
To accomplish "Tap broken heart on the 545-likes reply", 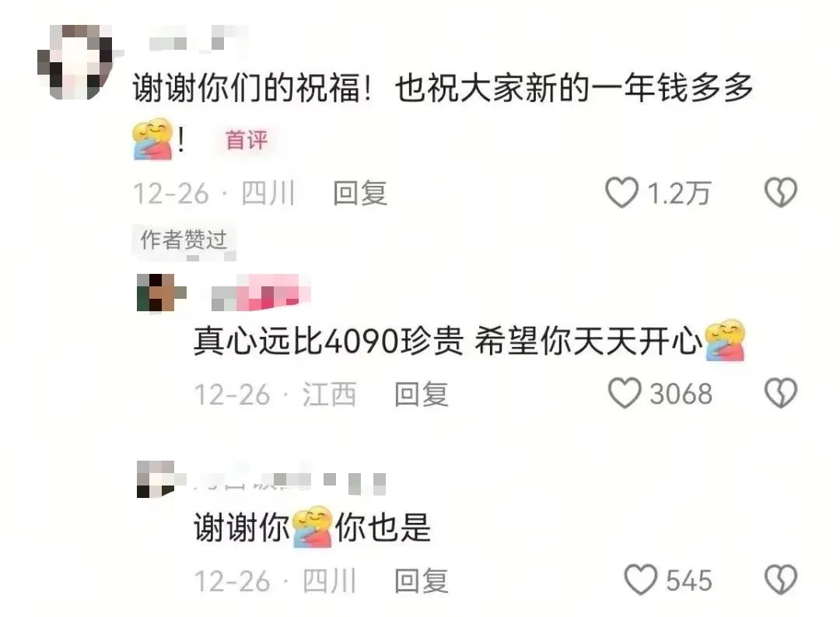I will pos(781,580).
